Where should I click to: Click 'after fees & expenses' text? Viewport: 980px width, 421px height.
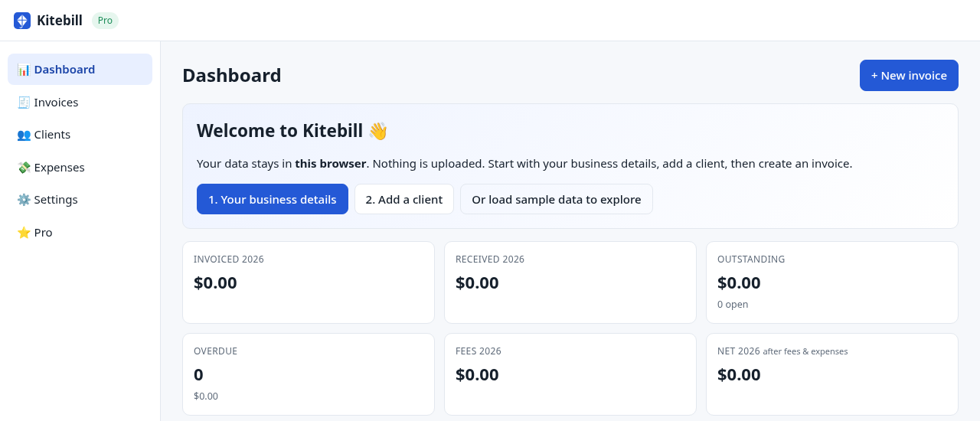(805, 351)
